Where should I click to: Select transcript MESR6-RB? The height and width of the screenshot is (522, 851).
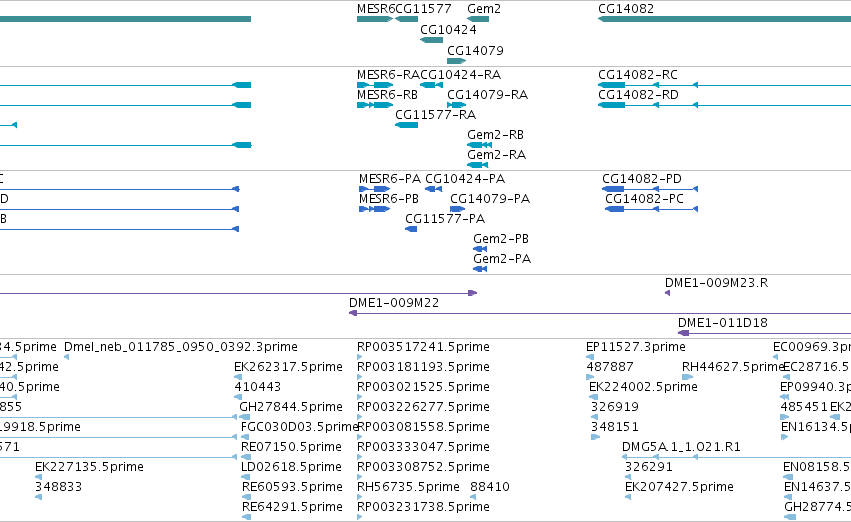coord(388,94)
